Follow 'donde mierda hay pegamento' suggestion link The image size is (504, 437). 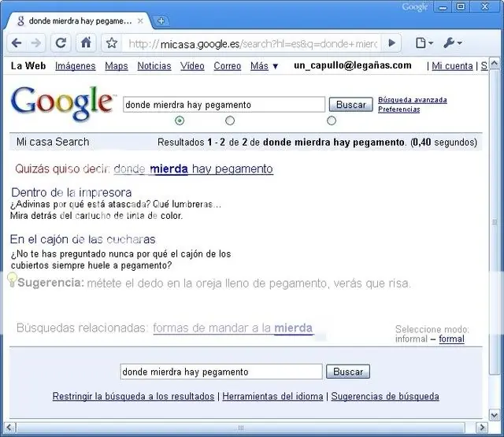pos(194,169)
